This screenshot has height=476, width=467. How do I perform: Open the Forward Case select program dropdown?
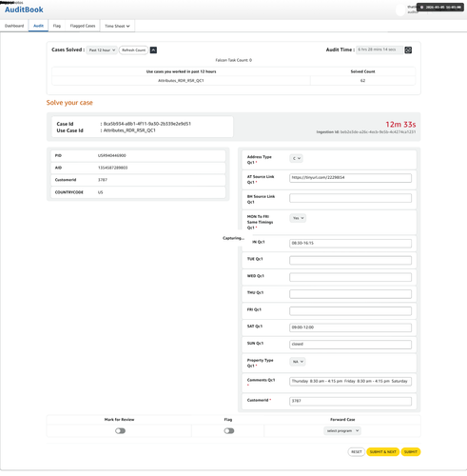[342, 431]
